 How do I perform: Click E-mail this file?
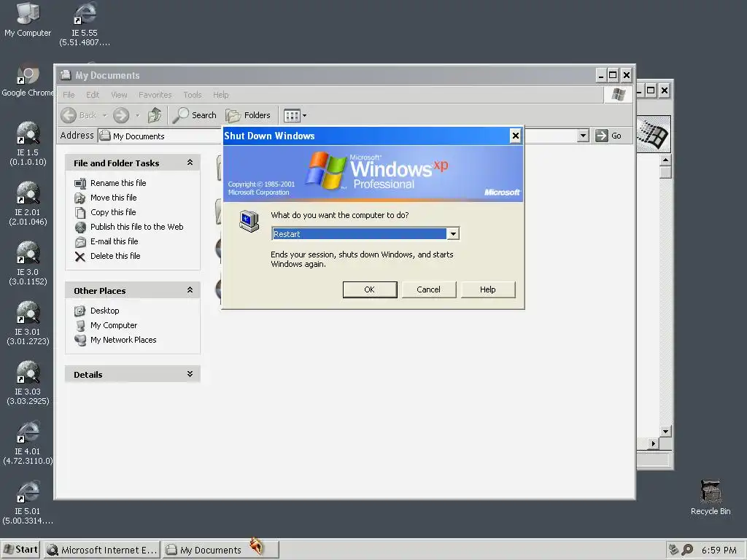tap(107, 241)
